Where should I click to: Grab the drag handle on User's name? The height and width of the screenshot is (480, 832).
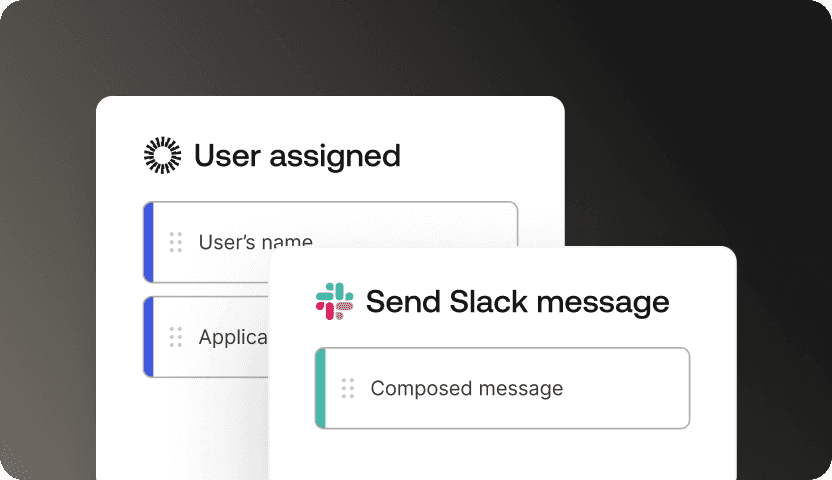click(176, 242)
